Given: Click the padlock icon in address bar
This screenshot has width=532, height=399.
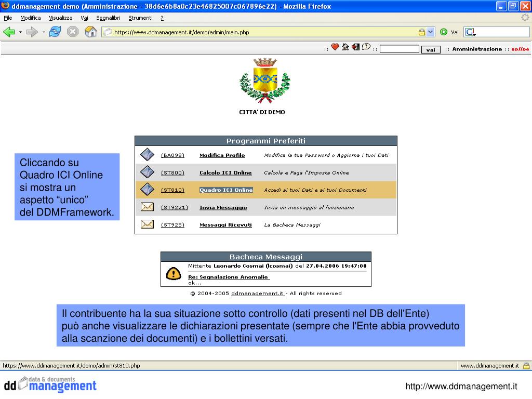Looking at the screenshot, I should click(x=422, y=32).
